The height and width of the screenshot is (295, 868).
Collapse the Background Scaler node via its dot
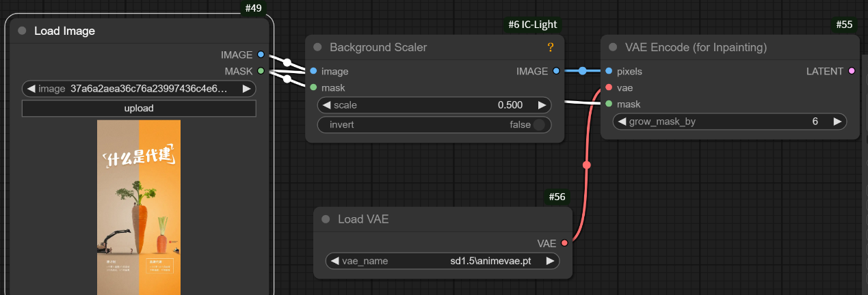317,47
